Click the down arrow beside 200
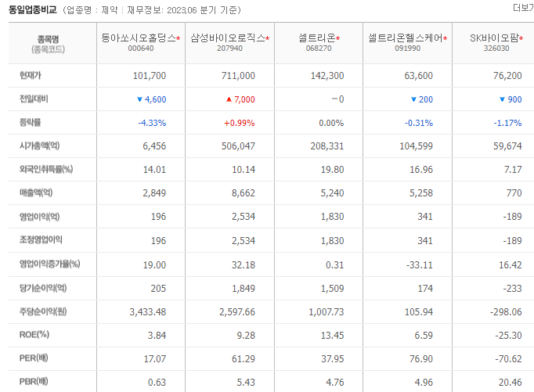 413,99
